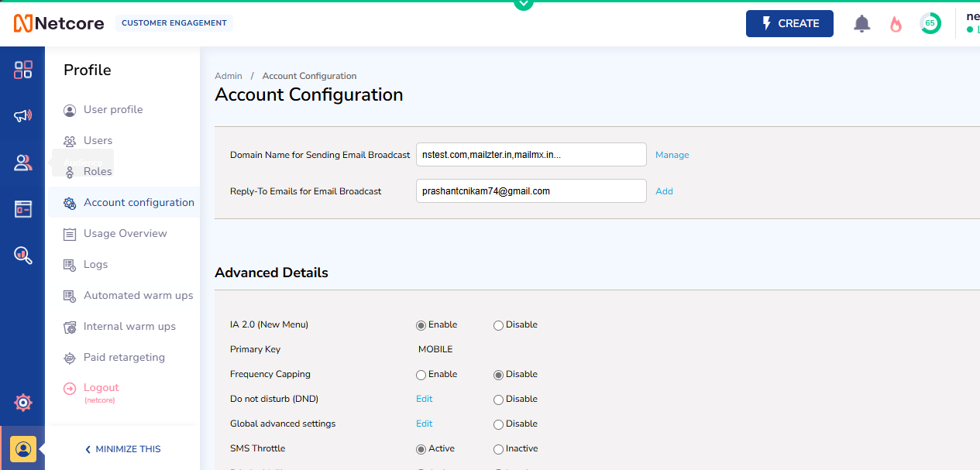Screen dimensions: 980x470
Task: Click the green 65 score circle
Action: [930, 23]
